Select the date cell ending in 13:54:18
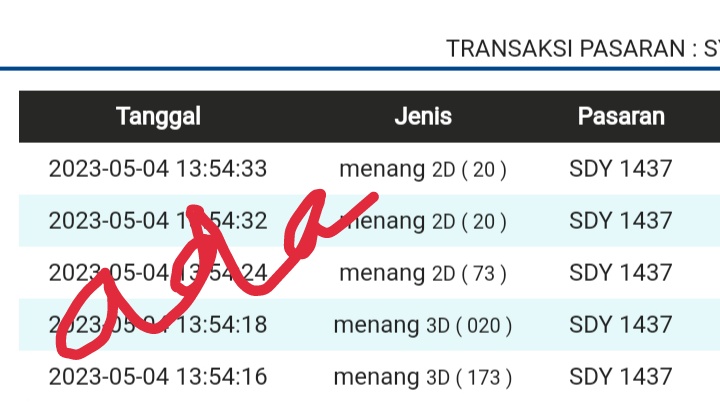720x402 pixels. click(158, 325)
